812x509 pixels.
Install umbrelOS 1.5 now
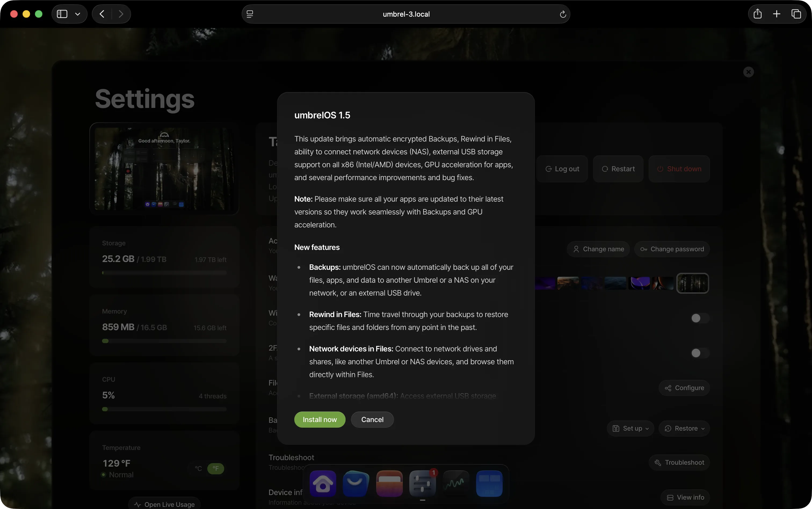tap(320, 419)
